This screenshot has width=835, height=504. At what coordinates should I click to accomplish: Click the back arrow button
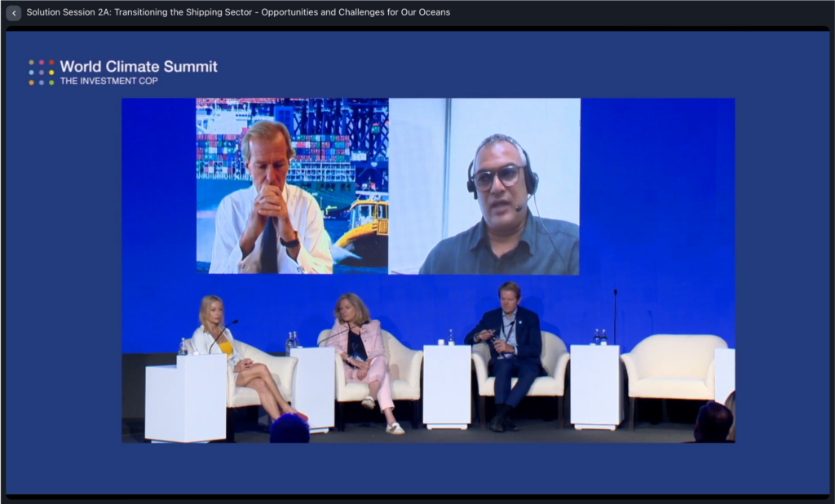(x=13, y=13)
